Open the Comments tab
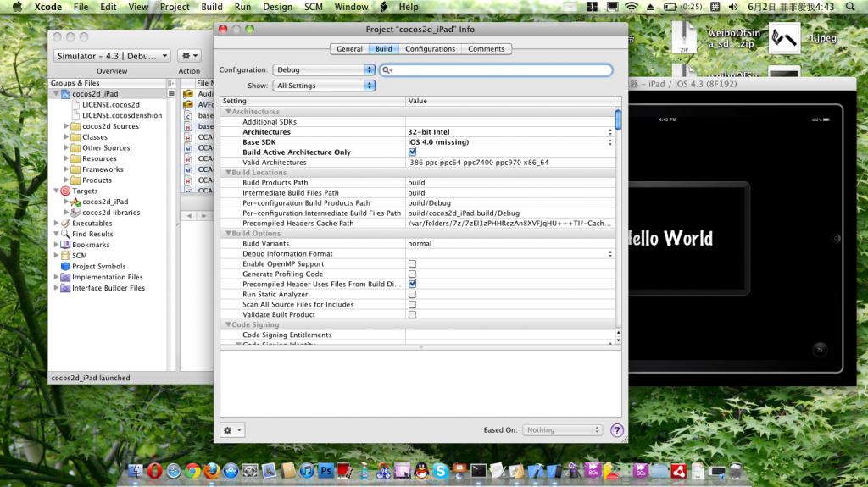868x487 pixels. coord(486,49)
